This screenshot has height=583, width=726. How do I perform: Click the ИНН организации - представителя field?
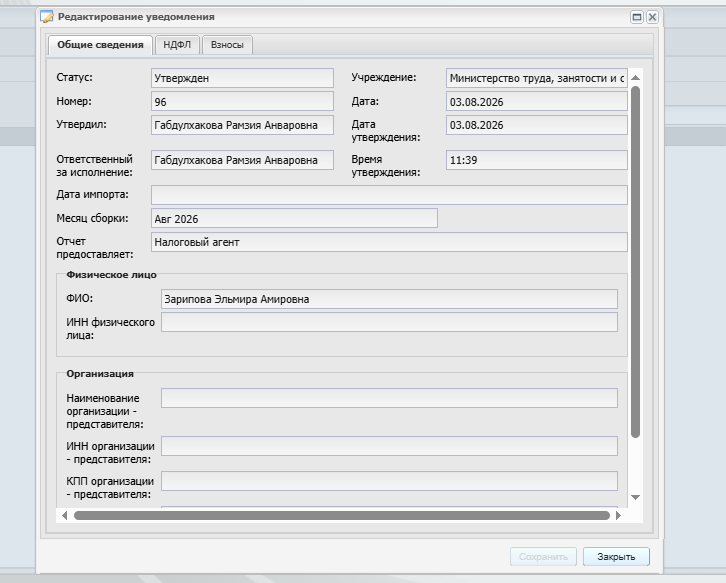click(x=389, y=446)
